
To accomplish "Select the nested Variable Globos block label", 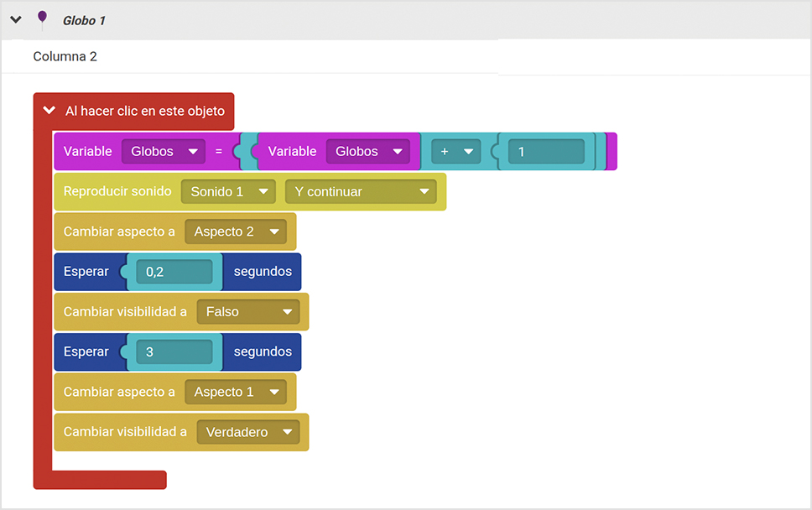I will click(x=292, y=151).
